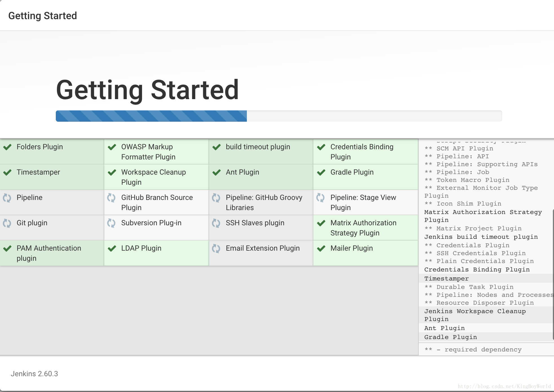Click 'Jenkins build timeout plugin' log entry
Screen dimensions: 554x392
[481, 237]
